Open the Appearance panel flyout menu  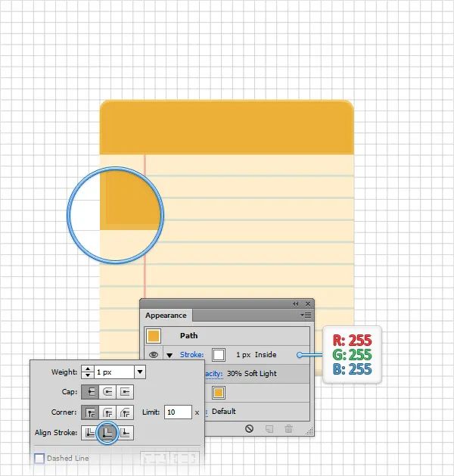click(306, 315)
